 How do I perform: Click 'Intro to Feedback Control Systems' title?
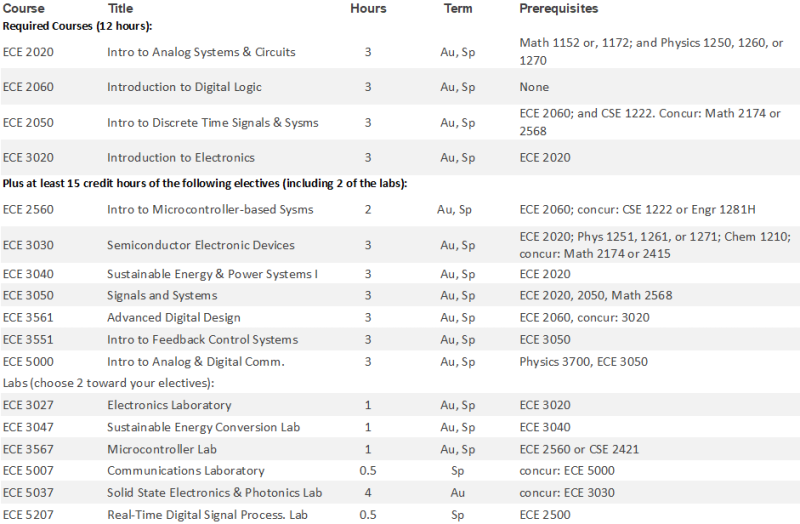[x=203, y=340]
